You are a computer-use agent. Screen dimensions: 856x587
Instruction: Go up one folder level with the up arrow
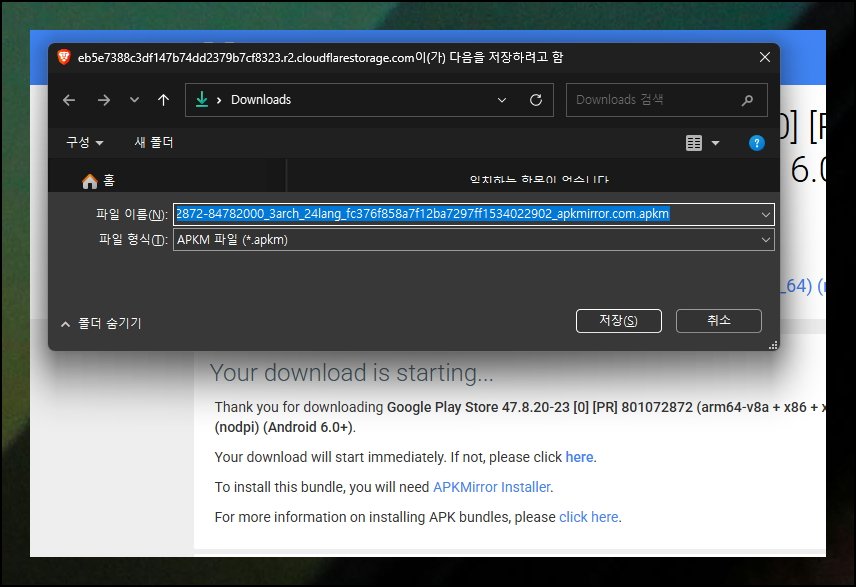[x=163, y=100]
